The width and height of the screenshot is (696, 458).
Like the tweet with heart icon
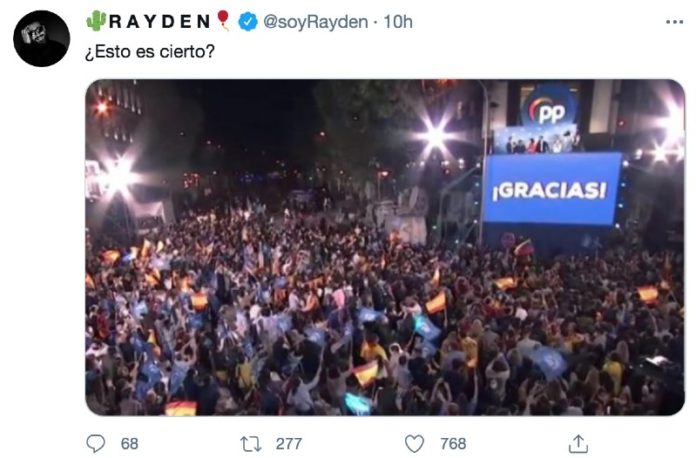[414, 443]
